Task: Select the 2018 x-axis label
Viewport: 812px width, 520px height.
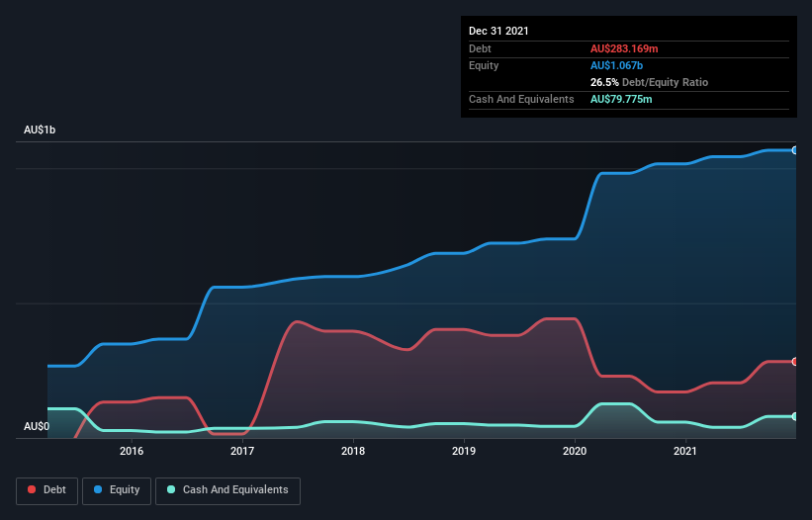Action: click(353, 451)
